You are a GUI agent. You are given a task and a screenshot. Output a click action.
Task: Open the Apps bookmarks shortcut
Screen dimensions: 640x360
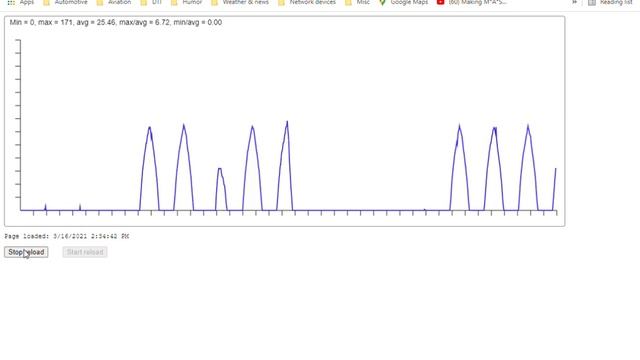click(21, 2)
